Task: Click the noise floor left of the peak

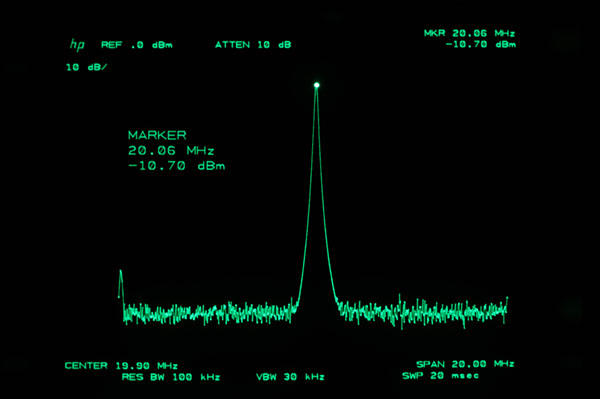Action: coord(210,313)
